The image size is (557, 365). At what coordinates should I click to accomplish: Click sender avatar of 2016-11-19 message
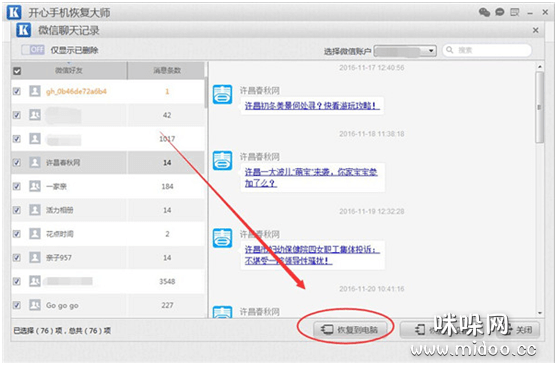[x=222, y=238]
